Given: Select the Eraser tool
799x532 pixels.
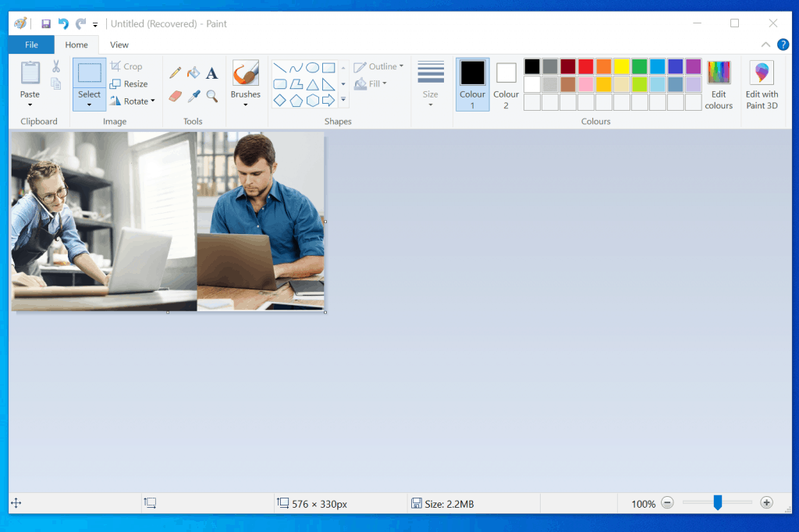Looking at the screenshot, I should (x=175, y=96).
